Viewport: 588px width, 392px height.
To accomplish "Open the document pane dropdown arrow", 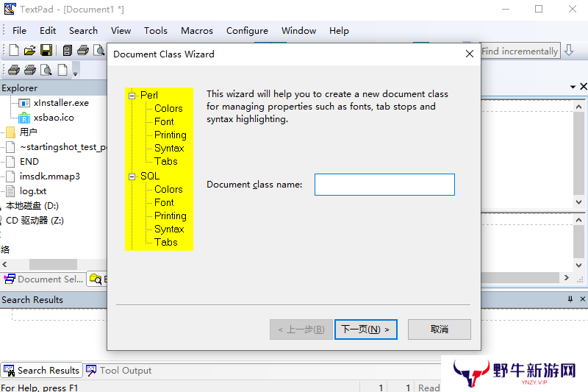I will 573,87.
